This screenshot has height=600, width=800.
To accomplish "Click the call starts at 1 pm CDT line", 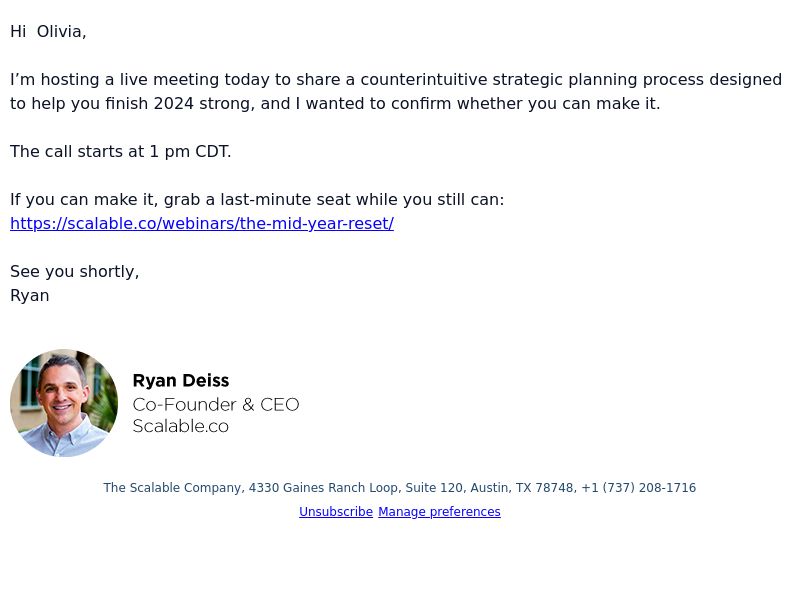I will click(120, 152).
